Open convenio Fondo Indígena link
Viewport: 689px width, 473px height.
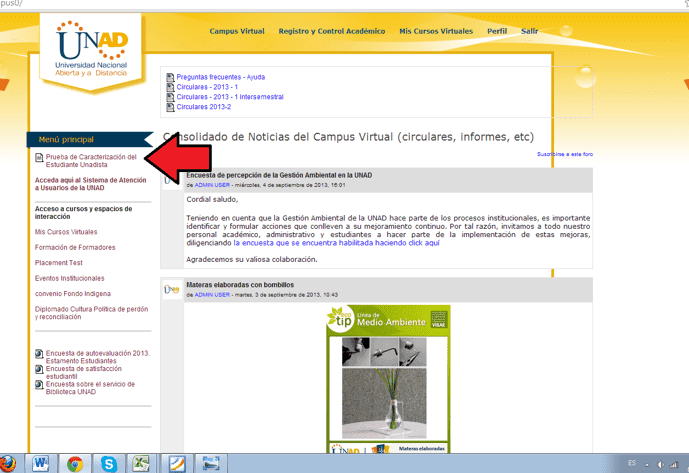(x=73, y=294)
